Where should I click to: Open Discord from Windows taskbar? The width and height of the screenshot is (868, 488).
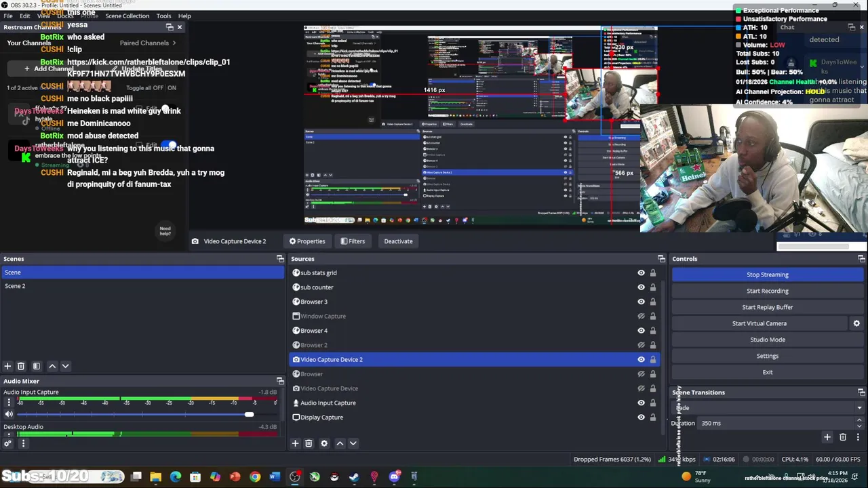394,476
